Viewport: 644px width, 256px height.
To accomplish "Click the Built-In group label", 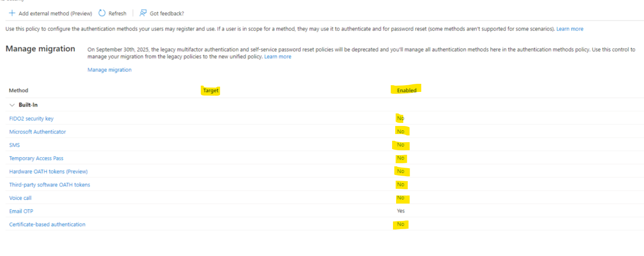I will 28,105.
